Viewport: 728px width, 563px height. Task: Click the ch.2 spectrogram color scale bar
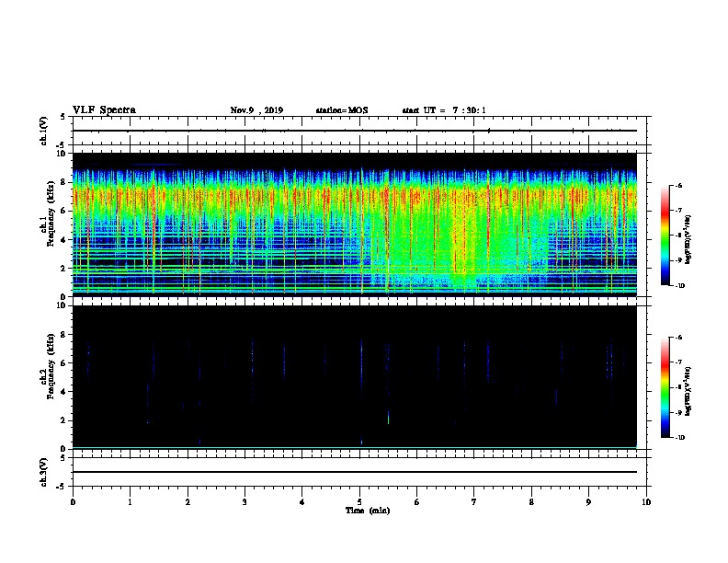(x=665, y=387)
